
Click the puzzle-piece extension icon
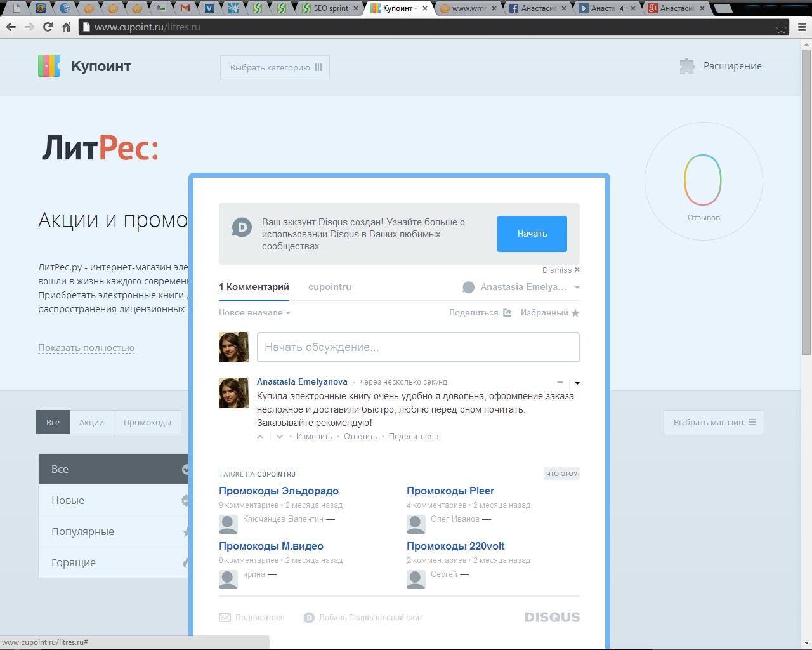[687, 66]
